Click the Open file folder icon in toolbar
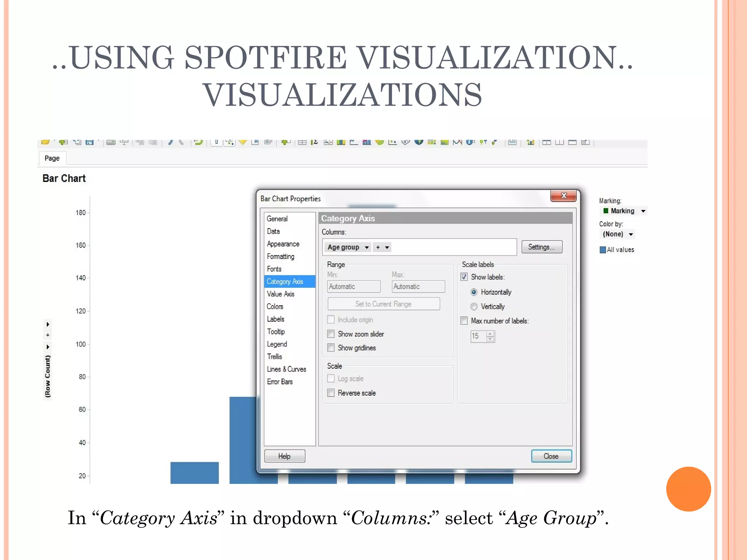Viewport: 747px width, 560px height. [x=45, y=142]
